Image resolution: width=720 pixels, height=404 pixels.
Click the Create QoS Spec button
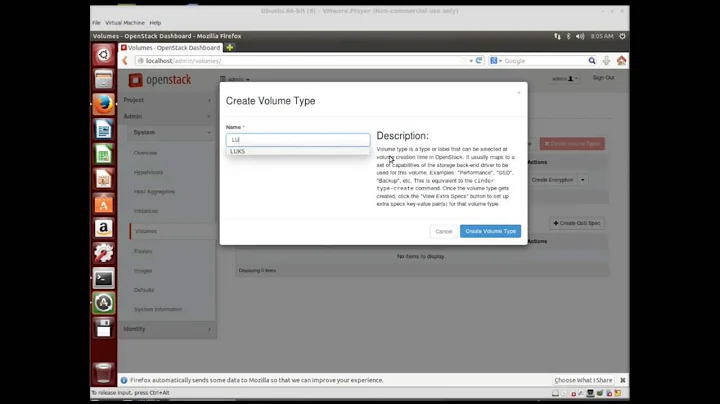577,223
